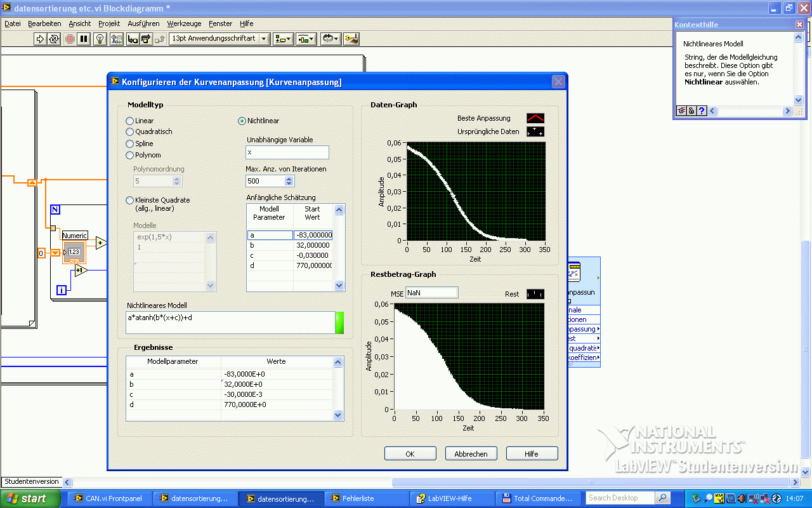Open the Werkzeuge menu
812x508 pixels.
[184, 23]
